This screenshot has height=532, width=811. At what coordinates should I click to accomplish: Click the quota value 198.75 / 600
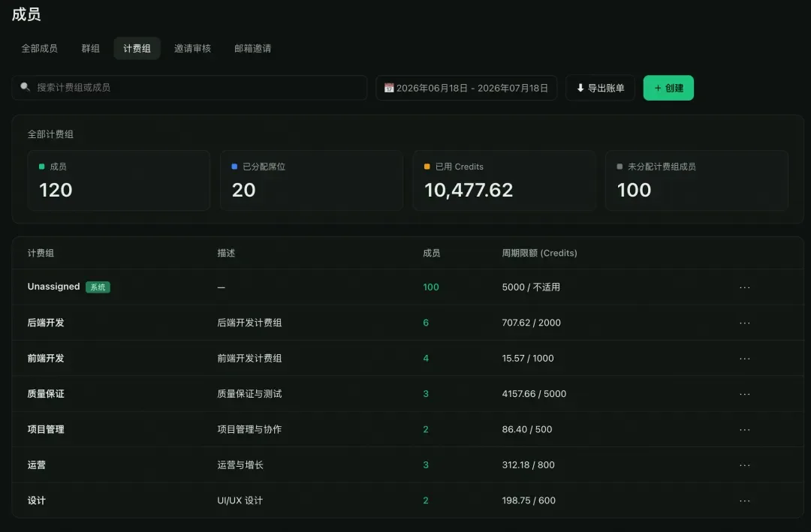point(529,500)
